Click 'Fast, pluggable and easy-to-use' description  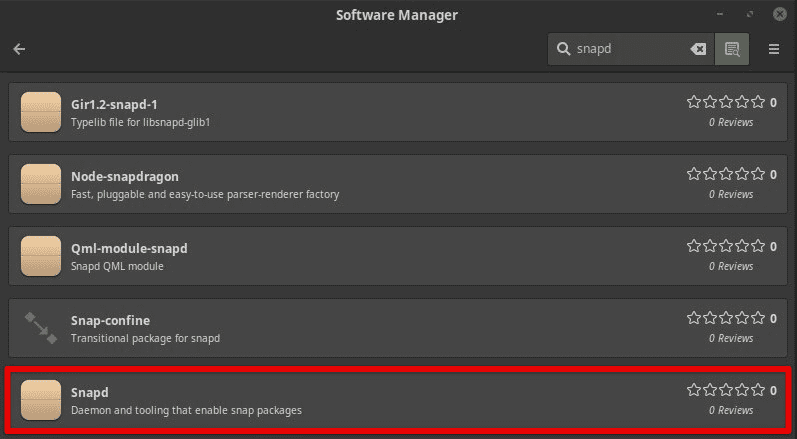(x=205, y=194)
